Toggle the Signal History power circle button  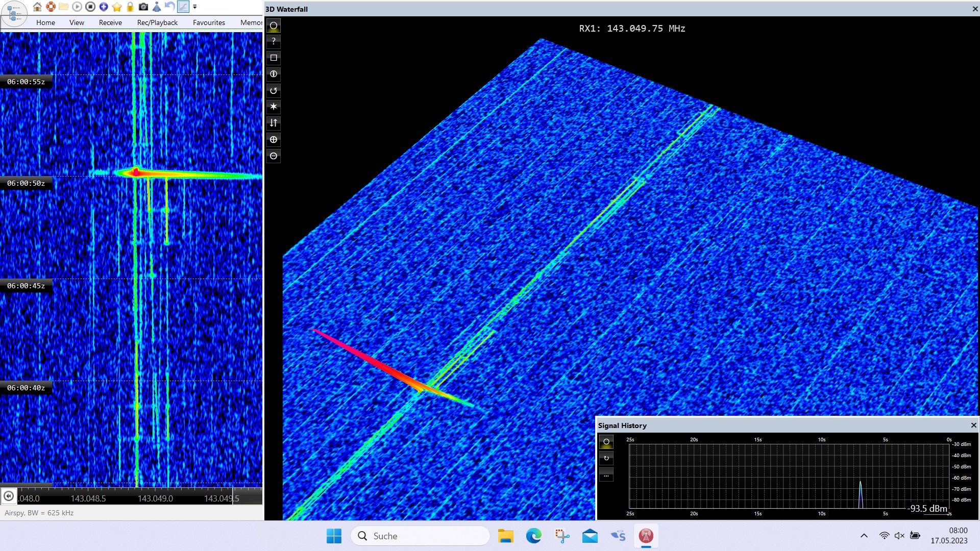[606, 442]
